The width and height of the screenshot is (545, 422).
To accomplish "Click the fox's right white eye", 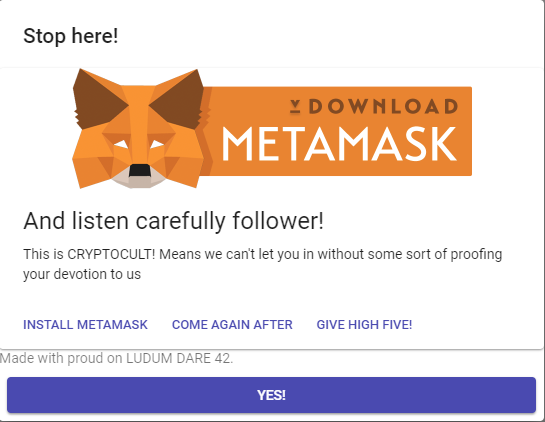I will click(x=157, y=144).
